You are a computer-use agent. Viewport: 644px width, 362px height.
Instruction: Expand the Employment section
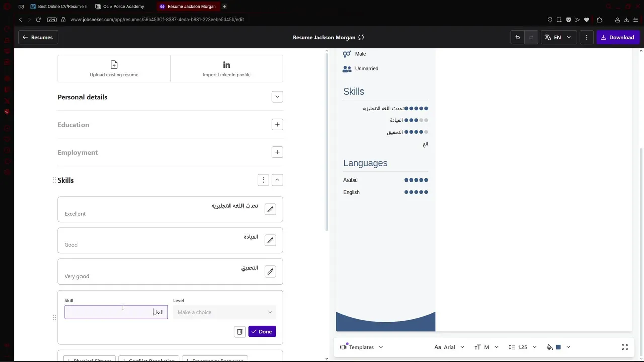click(277, 152)
